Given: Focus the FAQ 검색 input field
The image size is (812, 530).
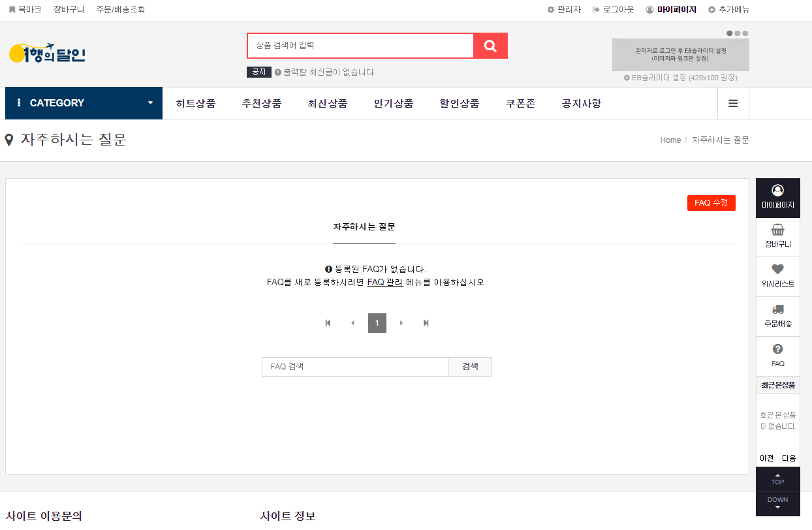Looking at the screenshot, I should [355, 367].
